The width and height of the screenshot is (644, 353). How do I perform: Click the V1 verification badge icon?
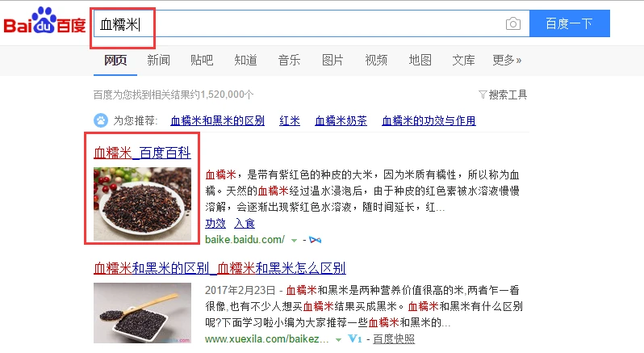pyautogui.click(x=355, y=339)
